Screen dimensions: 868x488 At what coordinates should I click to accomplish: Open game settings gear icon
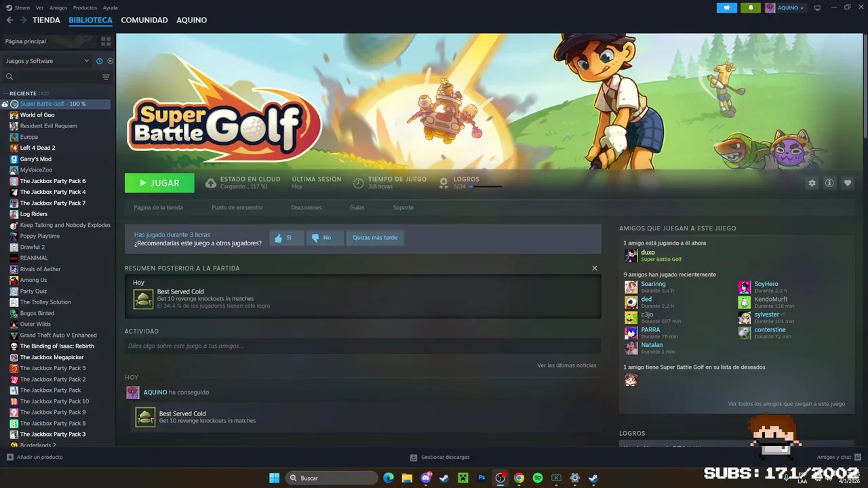(x=812, y=183)
